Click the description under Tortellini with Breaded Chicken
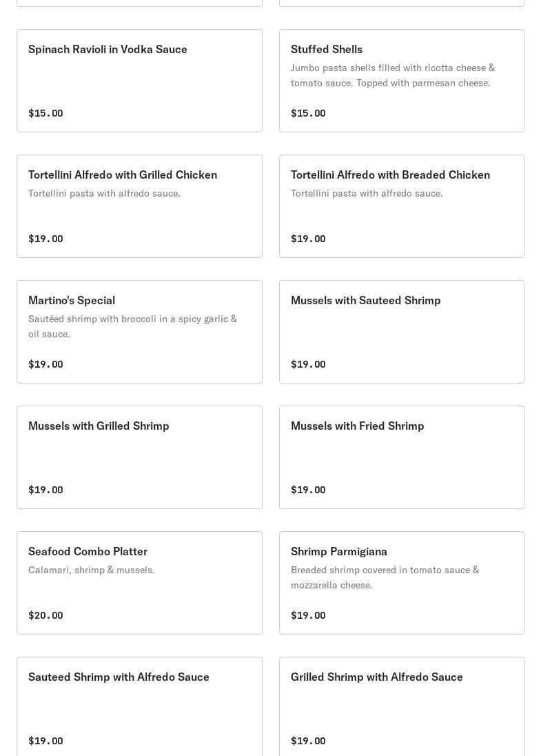Image resolution: width=541 pixels, height=756 pixels. (367, 193)
